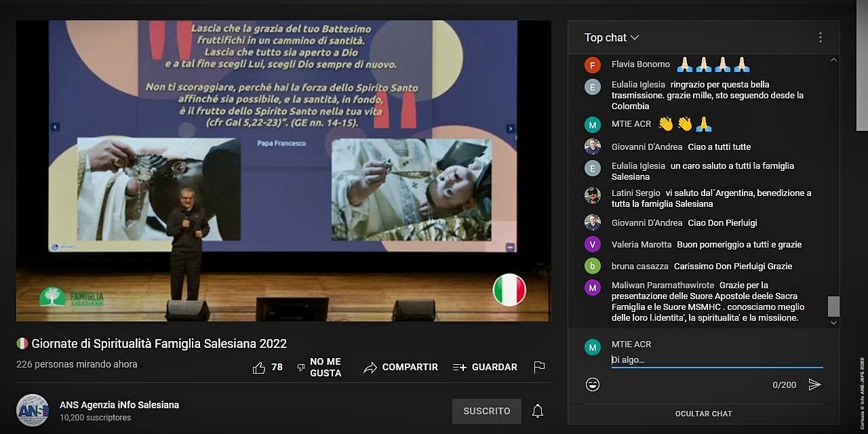Click the Famiglia Salesiana logo on video

click(x=72, y=297)
